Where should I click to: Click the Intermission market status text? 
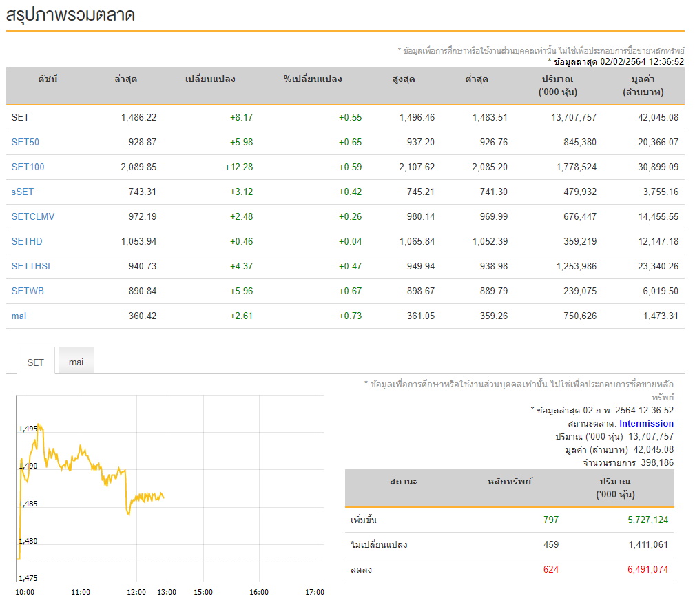646,424
